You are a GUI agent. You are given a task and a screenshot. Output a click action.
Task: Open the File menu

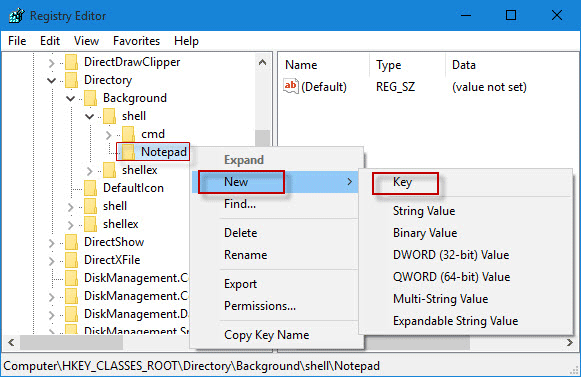click(17, 41)
